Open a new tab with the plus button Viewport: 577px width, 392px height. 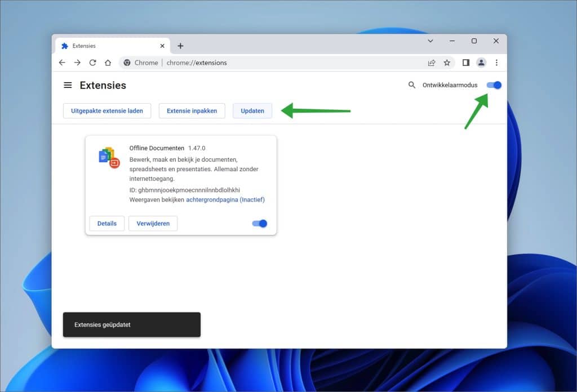pos(180,46)
